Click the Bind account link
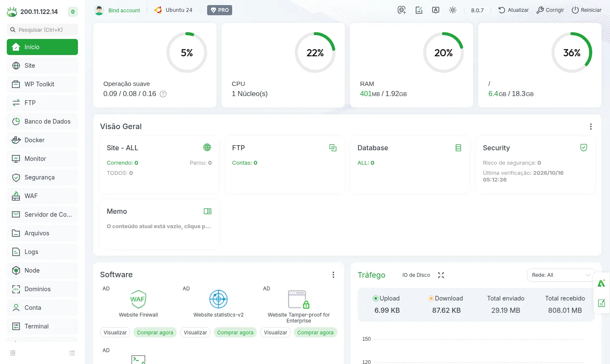This screenshot has height=364, width=610. (x=124, y=10)
